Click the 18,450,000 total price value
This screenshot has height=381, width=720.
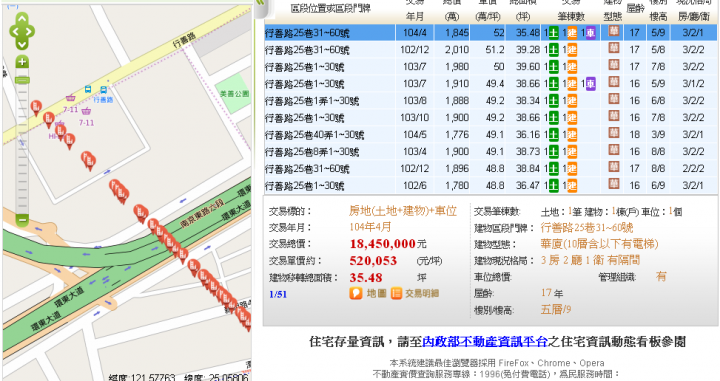coord(382,244)
